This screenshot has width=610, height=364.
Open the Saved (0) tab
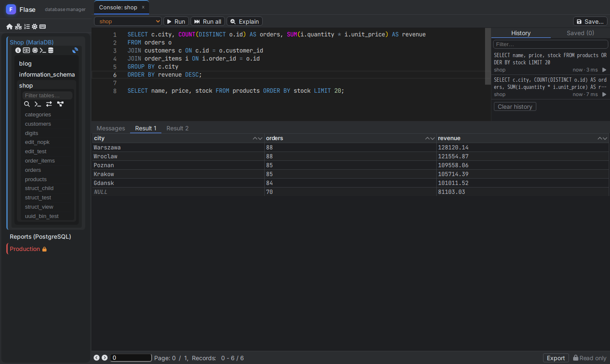tap(580, 33)
